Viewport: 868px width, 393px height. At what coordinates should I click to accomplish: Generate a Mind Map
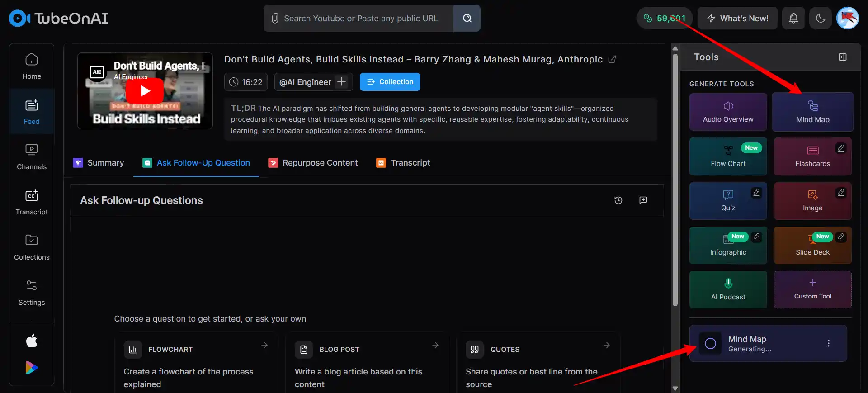tap(813, 112)
